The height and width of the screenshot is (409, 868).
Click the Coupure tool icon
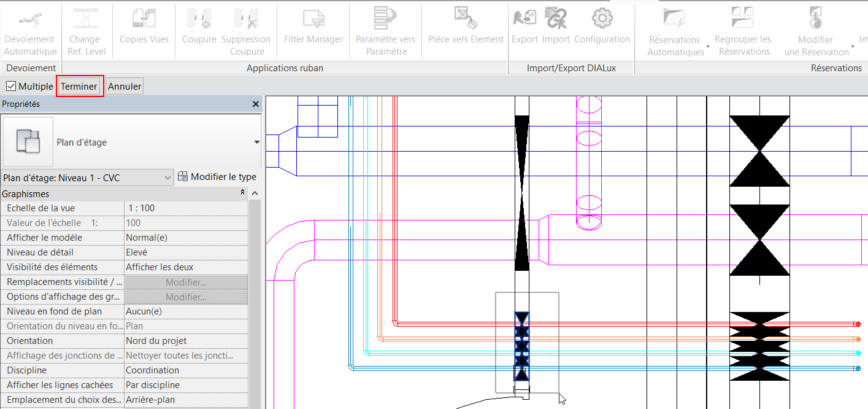click(x=199, y=18)
